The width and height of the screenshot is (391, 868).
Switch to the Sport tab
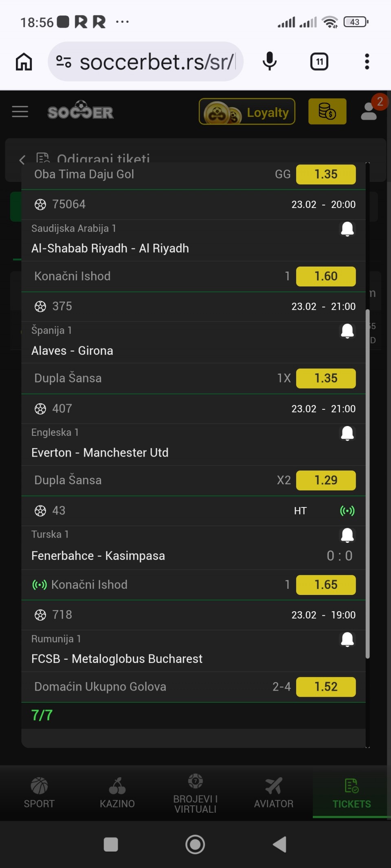click(39, 792)
